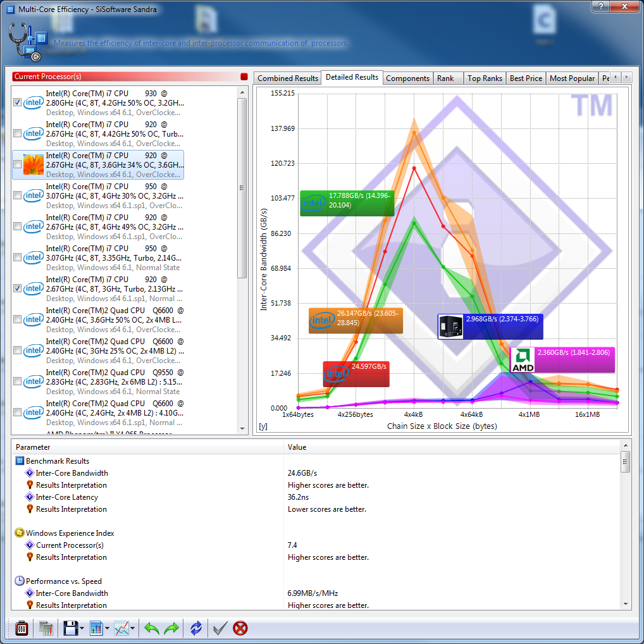Click the help question mark in title bar
The width and height of the screenshot is (644, 644).
[x=601, y=6]
